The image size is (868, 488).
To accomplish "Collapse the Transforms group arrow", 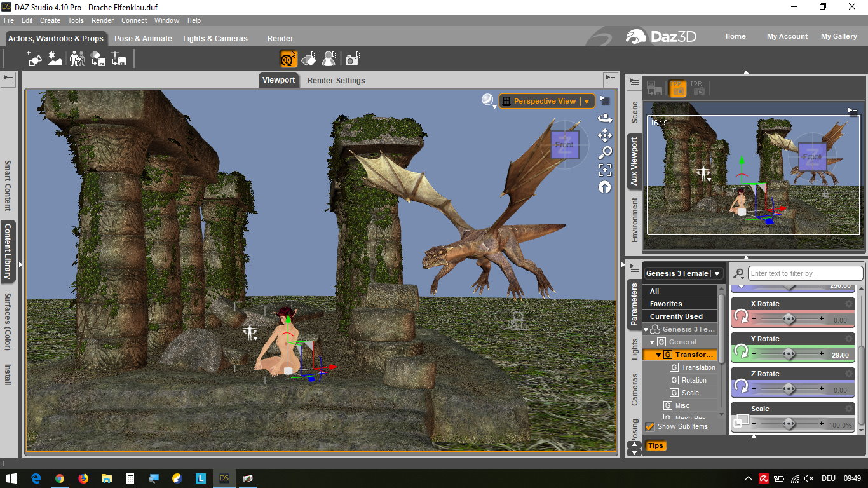I will (x=659, y=355).
